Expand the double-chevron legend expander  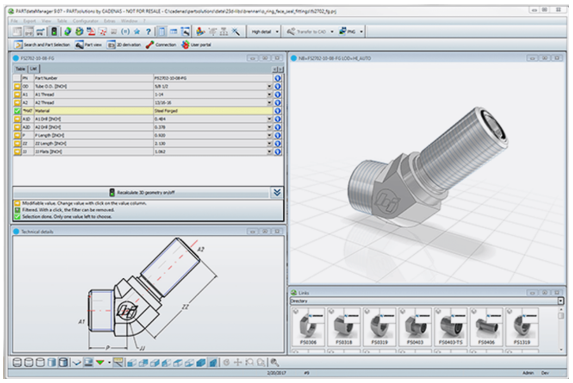[x=277, y=192]
